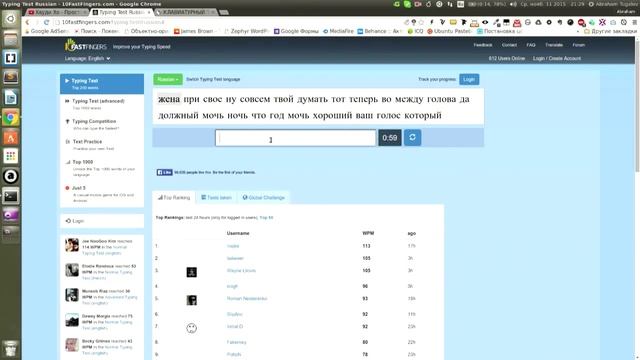Click the blue Login button next to Track your progress

coord(469,79)
